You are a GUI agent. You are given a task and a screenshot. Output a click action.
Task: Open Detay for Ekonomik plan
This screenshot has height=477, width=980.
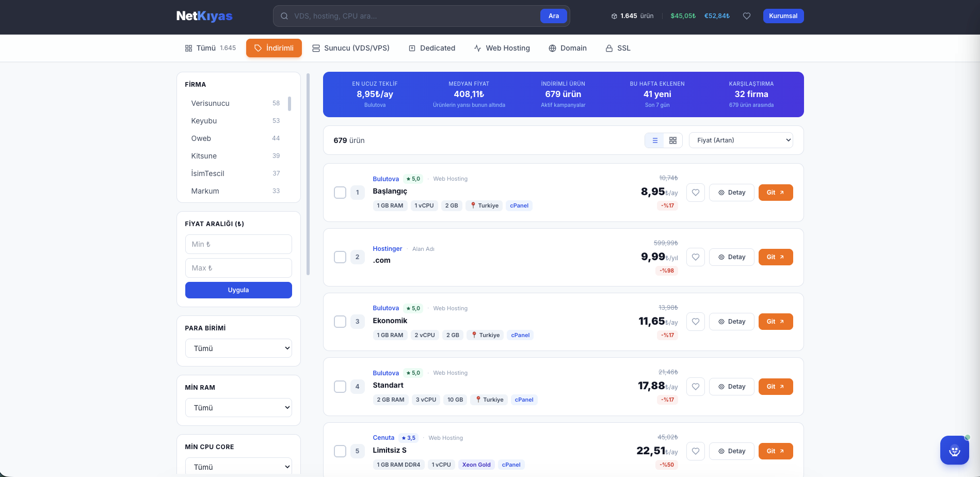point(732,322)
